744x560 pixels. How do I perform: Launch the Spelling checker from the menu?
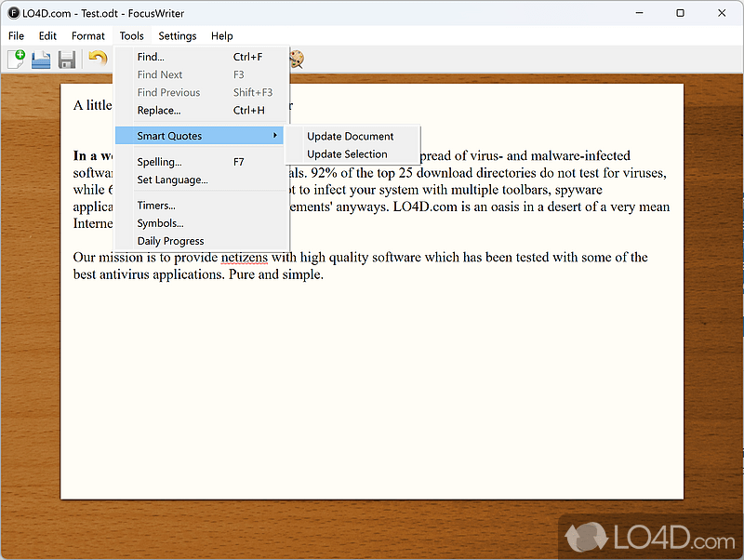(158, 161)
